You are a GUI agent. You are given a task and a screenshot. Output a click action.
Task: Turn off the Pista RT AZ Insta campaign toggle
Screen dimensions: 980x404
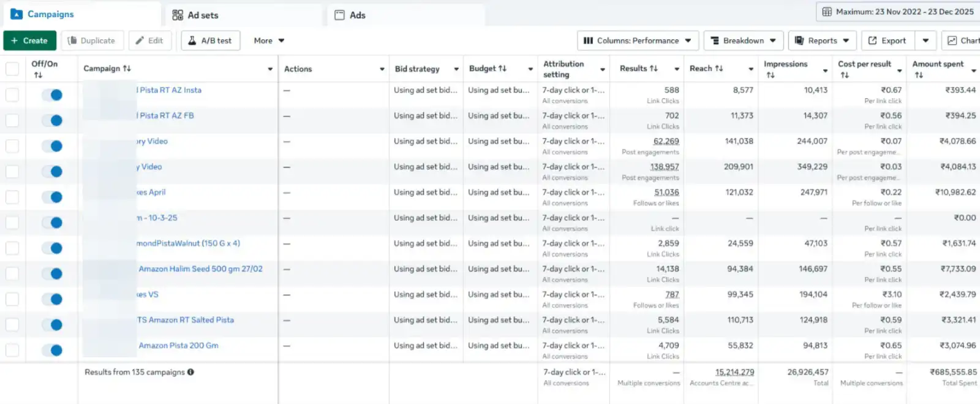[x=52, y=95]
